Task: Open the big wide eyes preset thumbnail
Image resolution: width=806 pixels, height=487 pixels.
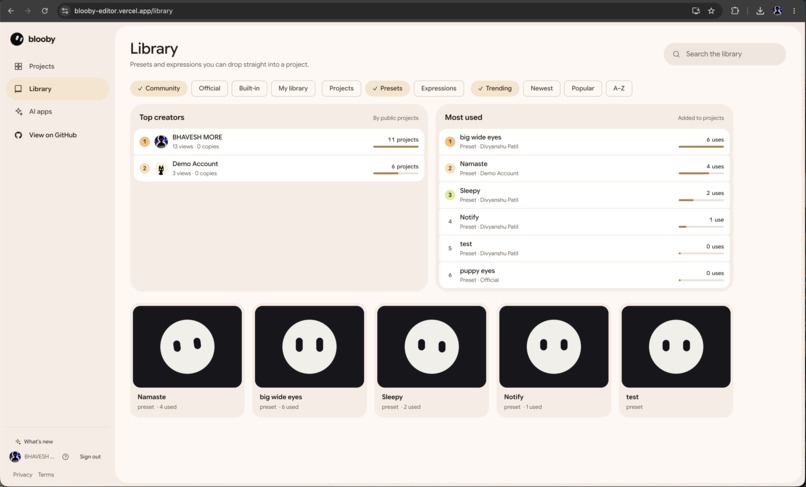Action: pyautogui.click(x=309, y=347)
